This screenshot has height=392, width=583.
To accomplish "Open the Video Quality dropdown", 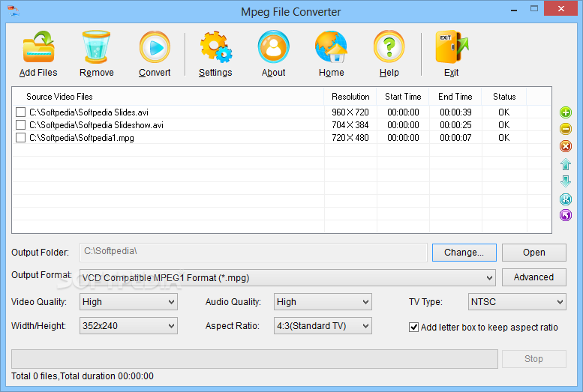I will click(x=128, y=302).
